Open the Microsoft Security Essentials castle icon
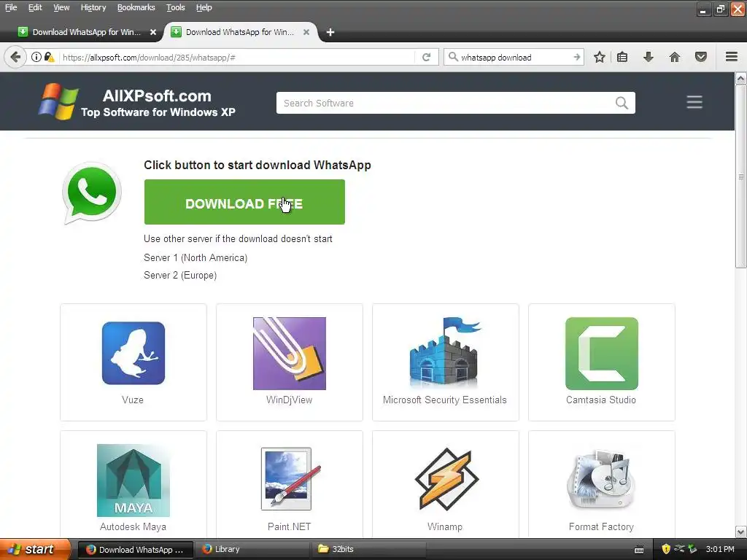This screenshot has width=747, height=560. pyautogui.click(x=445, y=352)
